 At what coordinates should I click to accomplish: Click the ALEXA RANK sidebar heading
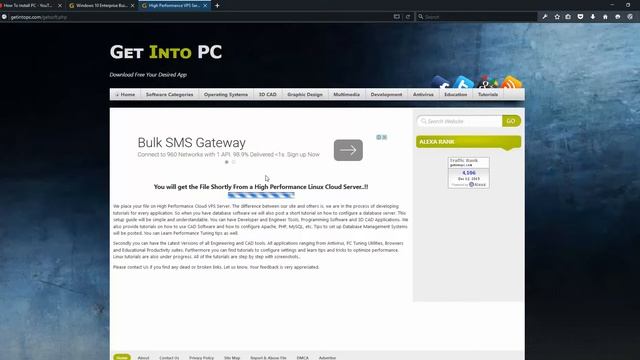(469, 142)
